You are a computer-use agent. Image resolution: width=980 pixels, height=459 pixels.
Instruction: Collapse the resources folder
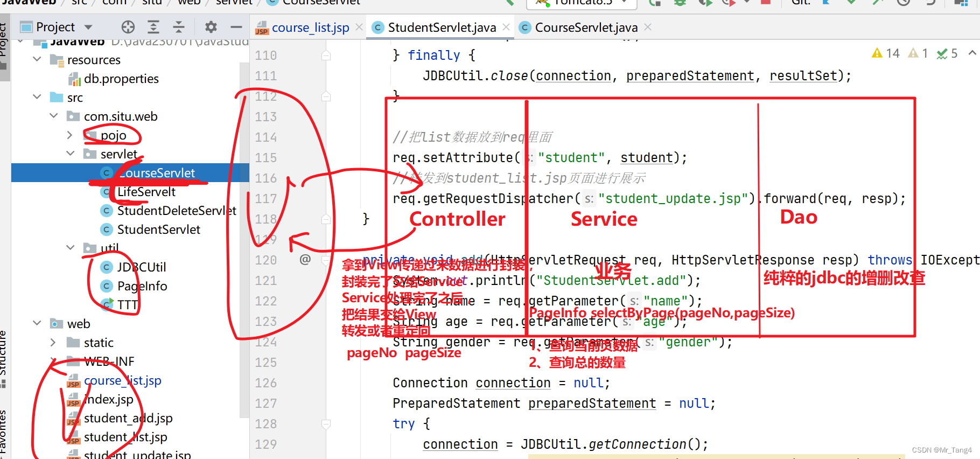37,59
